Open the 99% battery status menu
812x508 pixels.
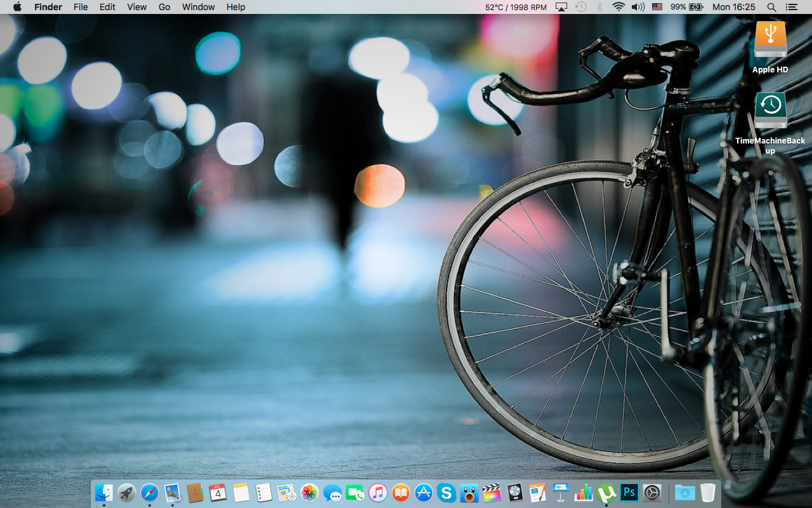pos(687,7)
